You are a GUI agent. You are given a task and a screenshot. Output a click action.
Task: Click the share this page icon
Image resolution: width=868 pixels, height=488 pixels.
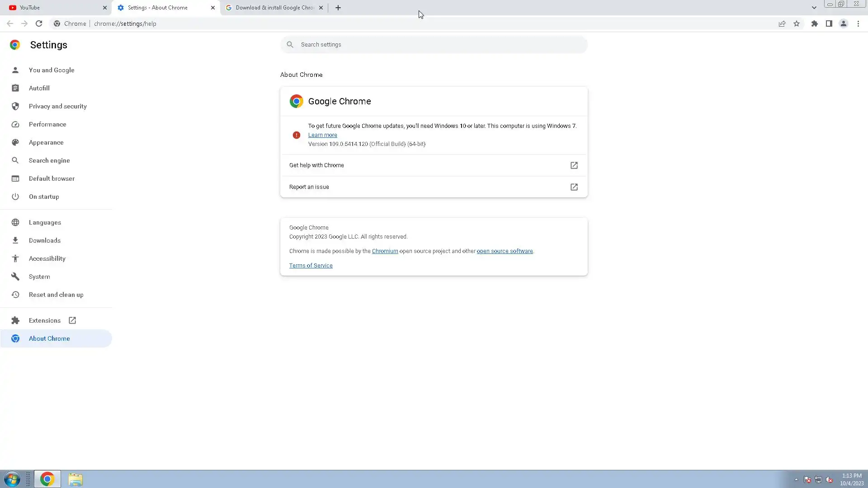pyautogui.click(x=782, y=23)
